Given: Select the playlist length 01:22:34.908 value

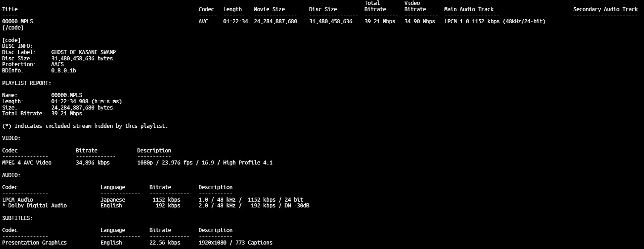Looking at the screenshot, I should (86, 101).
